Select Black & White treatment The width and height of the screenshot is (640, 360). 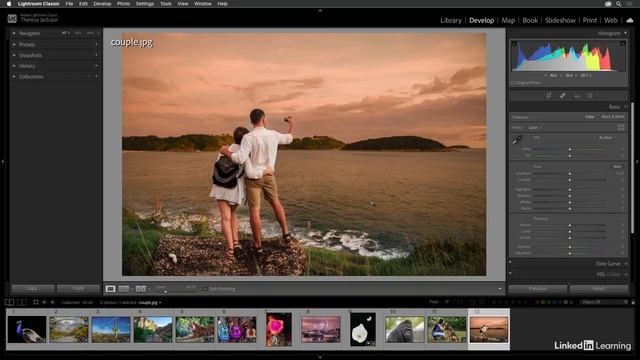tap(613, 117)
